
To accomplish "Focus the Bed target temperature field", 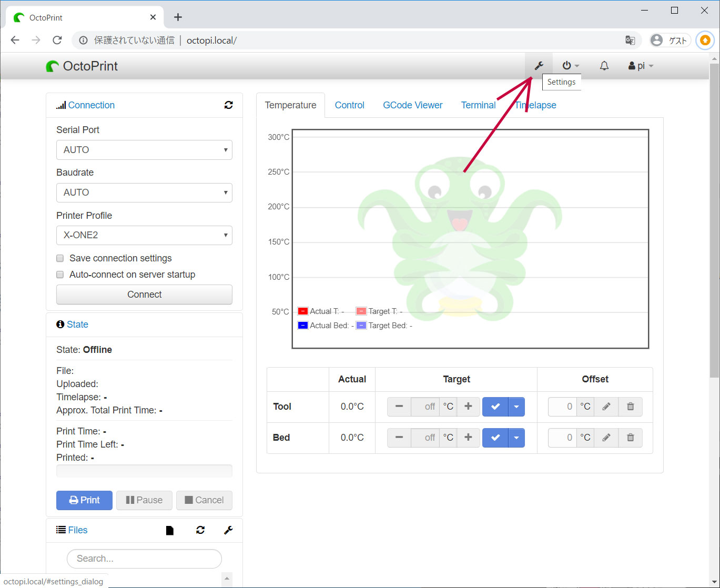I will click(x=424, y=438).
